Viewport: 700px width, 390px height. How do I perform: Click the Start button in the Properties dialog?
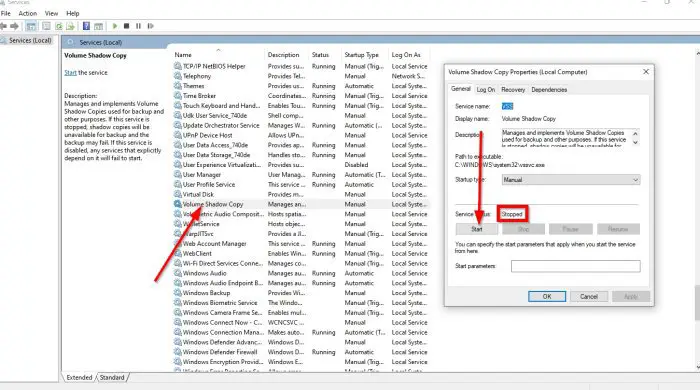click(477, 229)
